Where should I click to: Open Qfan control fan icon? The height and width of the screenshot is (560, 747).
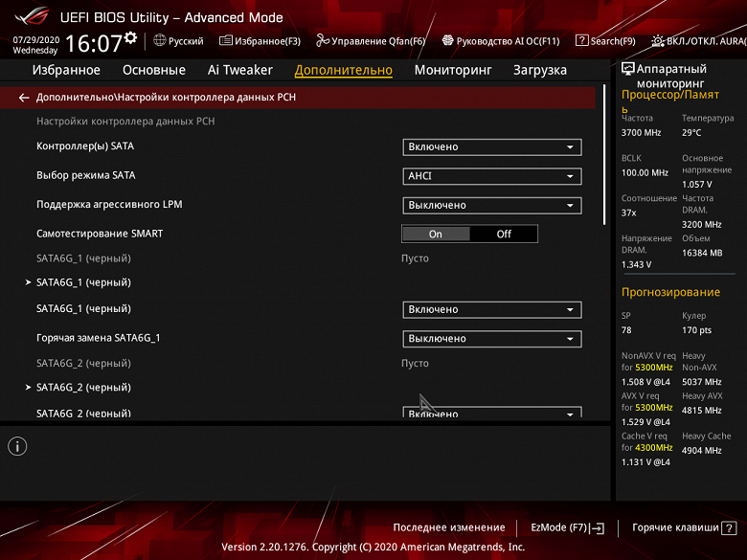click(x=323, y=40)
